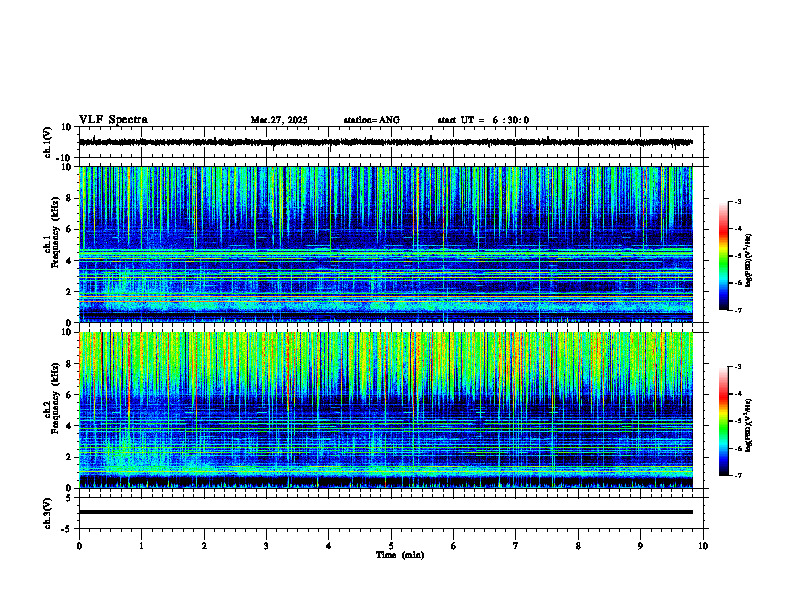Click the time axis tick label "4"
This screenshot has height=612, width=792.
tap(329, 546)
